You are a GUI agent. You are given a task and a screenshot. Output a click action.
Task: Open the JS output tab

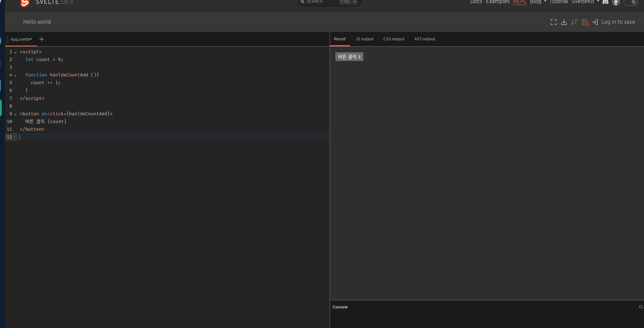coord(364,39)
